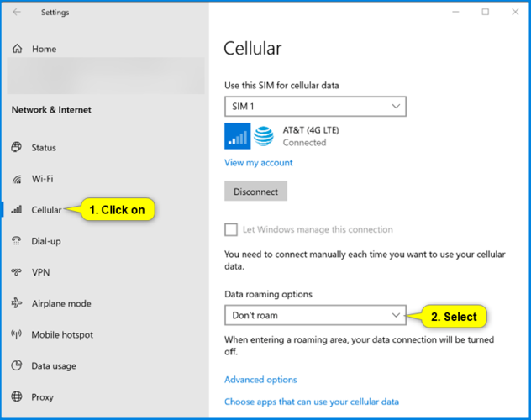Click the Proxy globe icon
Image resolution: width=531 pixels, height=420 pixels.
[x=17, y=396]
